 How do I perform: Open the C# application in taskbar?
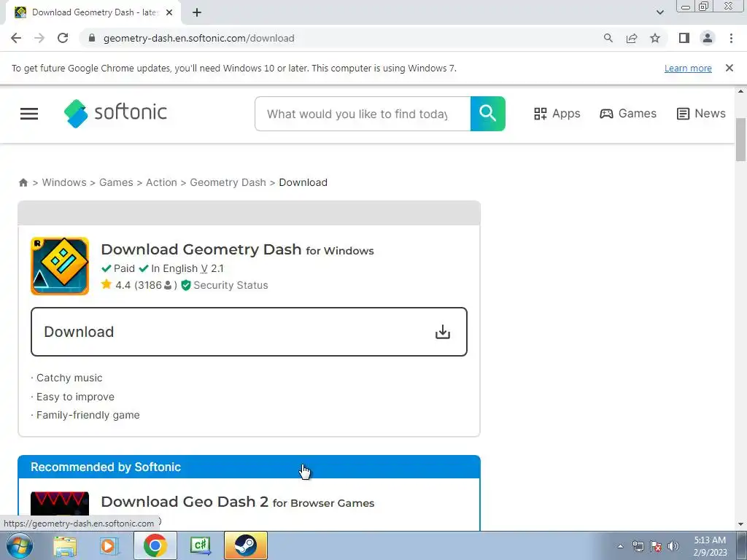200,545
